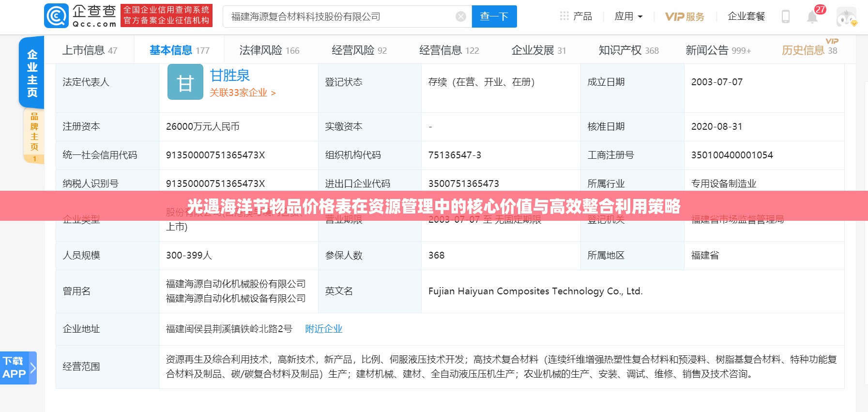Switch to 经营风险 tab

coord(359,50)
